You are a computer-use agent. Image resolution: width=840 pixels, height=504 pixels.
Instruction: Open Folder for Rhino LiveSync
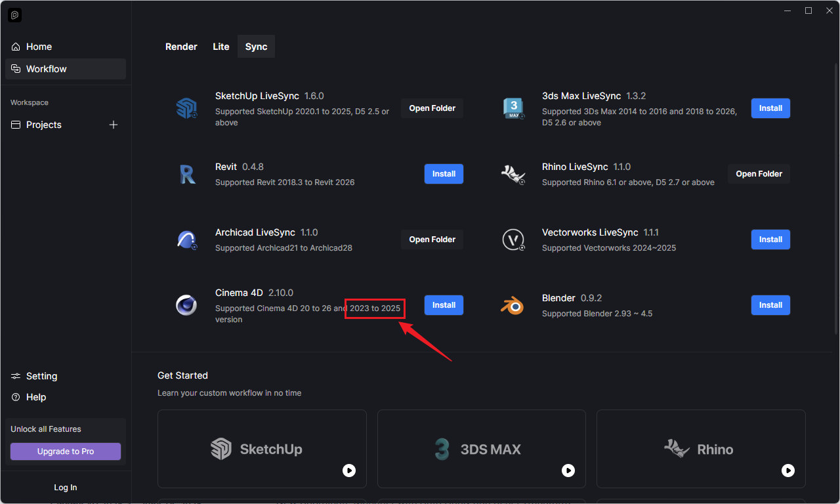[x=759, y=174]
